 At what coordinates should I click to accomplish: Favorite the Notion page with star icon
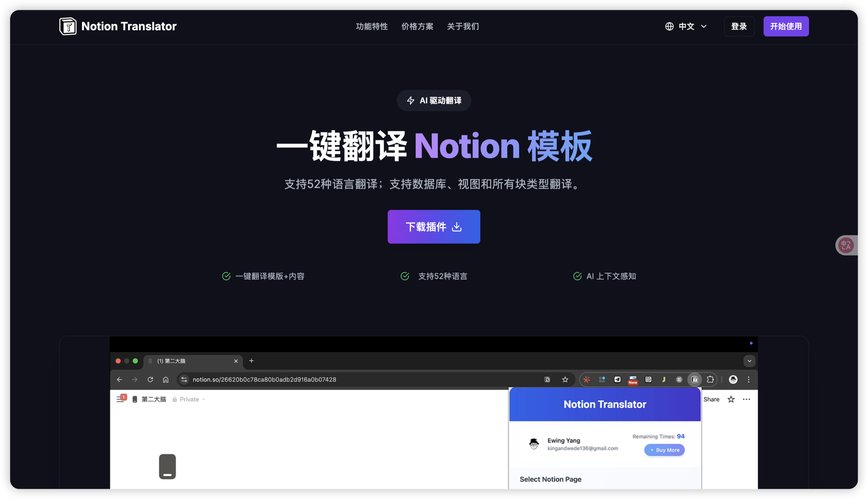pos(731,399)
